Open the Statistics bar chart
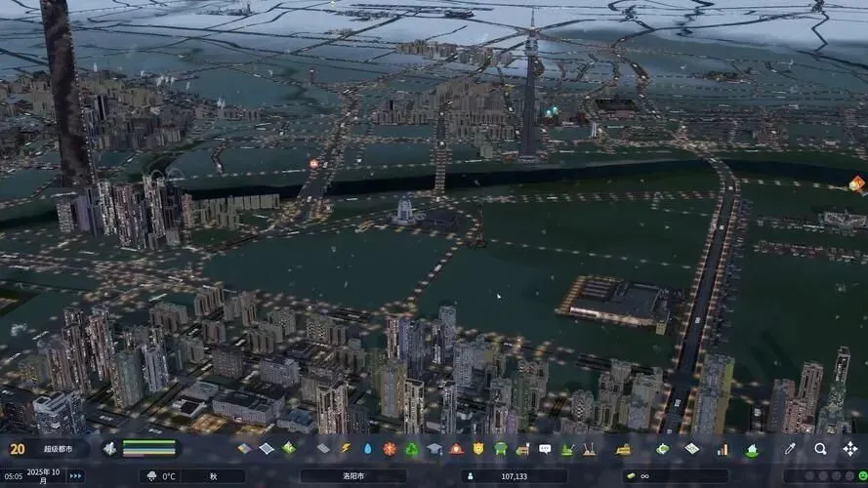The height and width of the screenshot is (488, 868). coord(723,449)
